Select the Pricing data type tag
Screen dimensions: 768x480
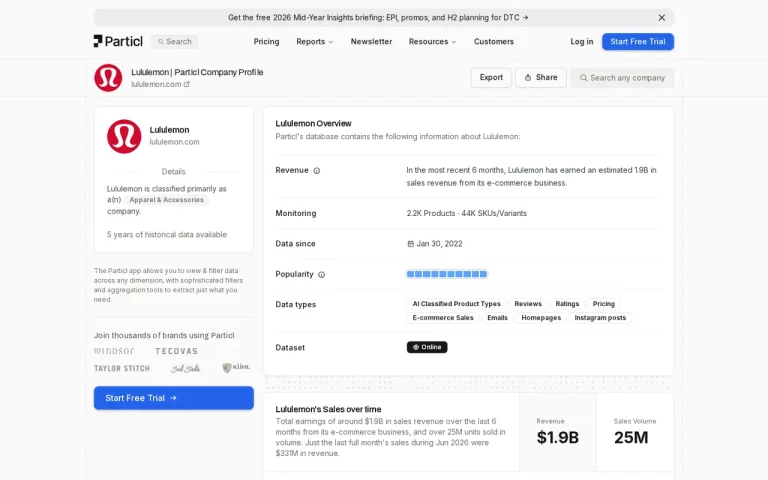(603, 304)
